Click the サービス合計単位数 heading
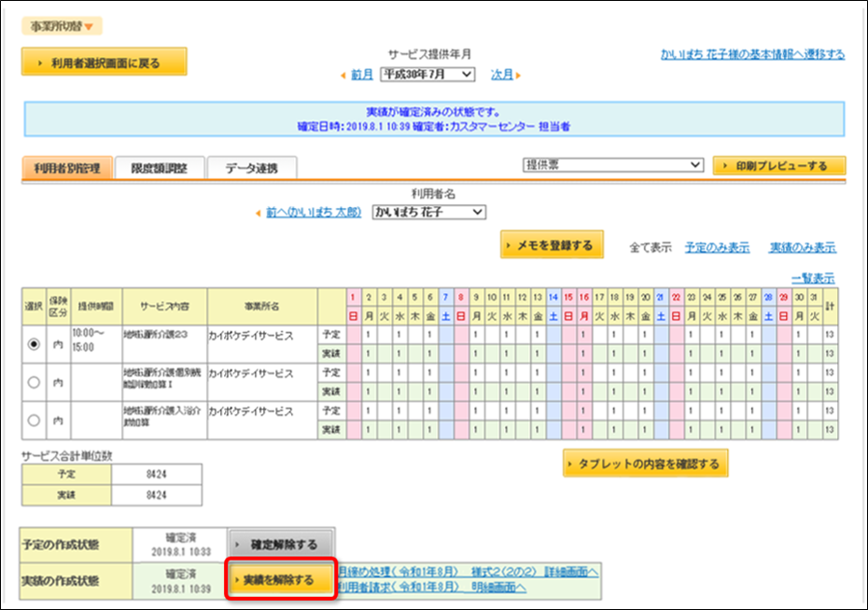 (67, 456)
